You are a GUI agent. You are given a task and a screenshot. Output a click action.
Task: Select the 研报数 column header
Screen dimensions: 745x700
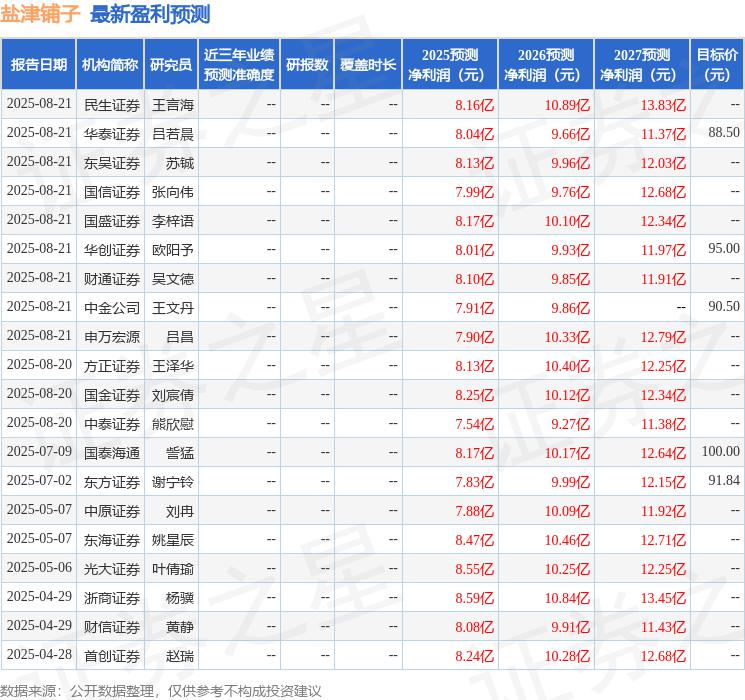tap(307, 65)
